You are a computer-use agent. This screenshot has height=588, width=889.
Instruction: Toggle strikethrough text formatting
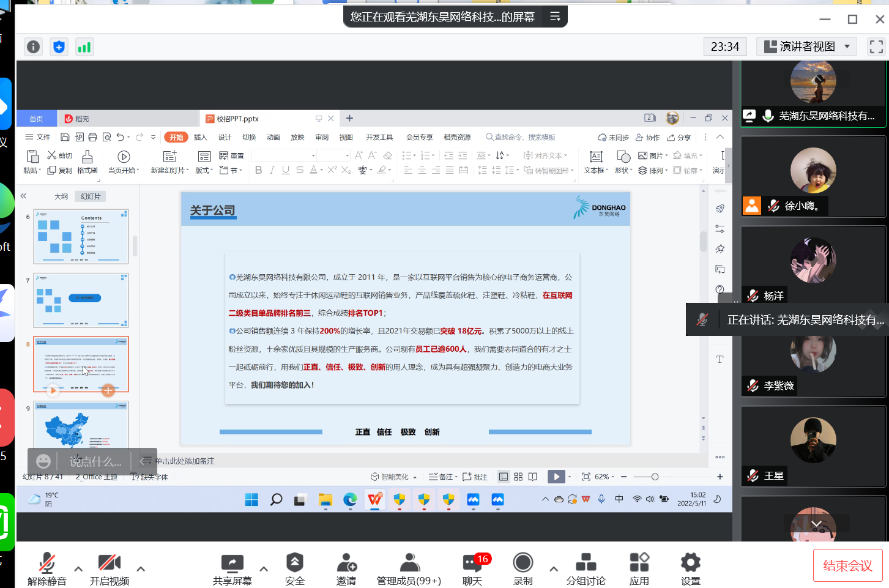pyautogui.click(x=300, y=170)
